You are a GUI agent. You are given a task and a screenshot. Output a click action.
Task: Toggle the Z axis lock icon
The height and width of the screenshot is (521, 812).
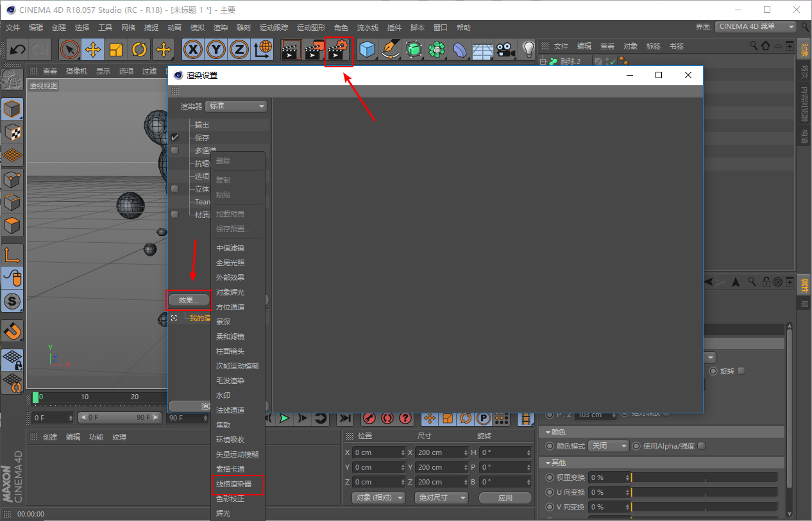pyautogui.click(x=239, y=49)
